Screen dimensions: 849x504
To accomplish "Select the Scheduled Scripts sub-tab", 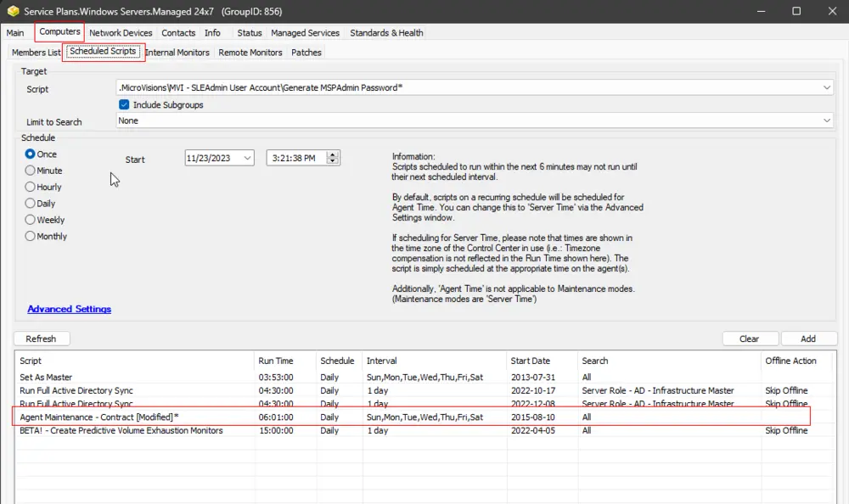I will pyautogui.click(x=103, y=52).
